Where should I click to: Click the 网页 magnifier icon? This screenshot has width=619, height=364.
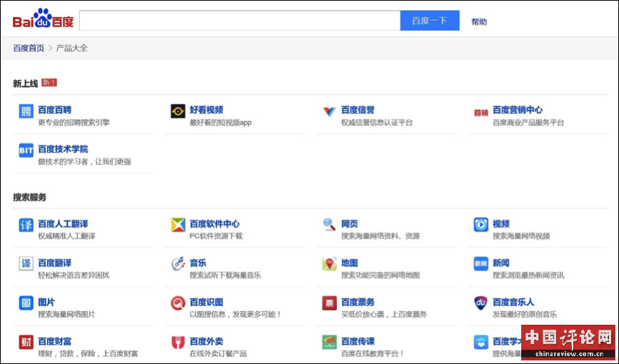pyautogui.click(x=329, y=225)
